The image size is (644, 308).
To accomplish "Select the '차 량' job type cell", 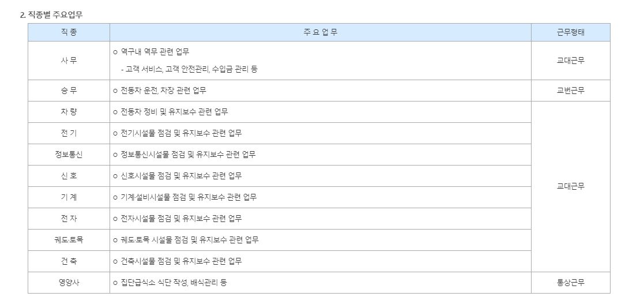I will coord(69,112).
